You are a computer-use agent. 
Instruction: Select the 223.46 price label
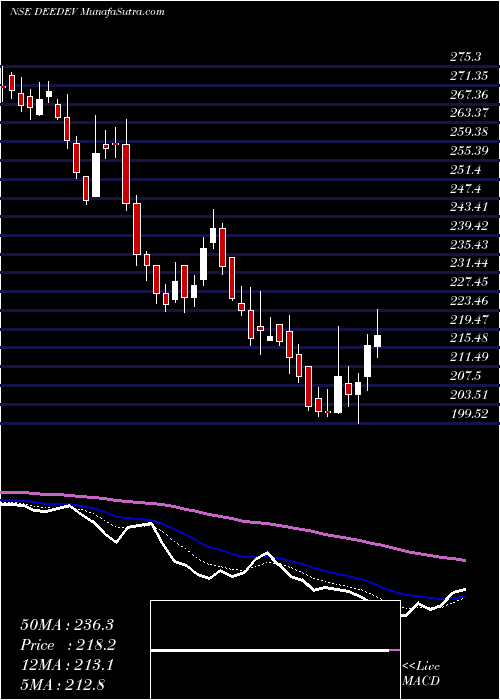468,301
